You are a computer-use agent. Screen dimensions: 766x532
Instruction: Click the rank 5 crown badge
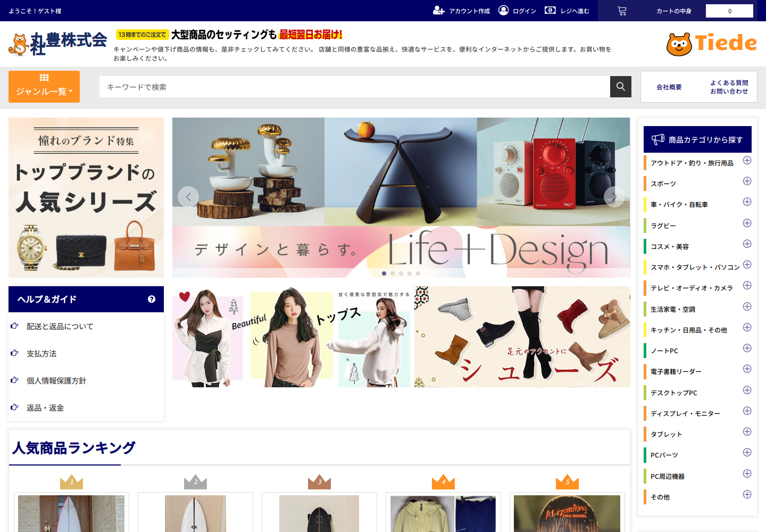[567, 481]
